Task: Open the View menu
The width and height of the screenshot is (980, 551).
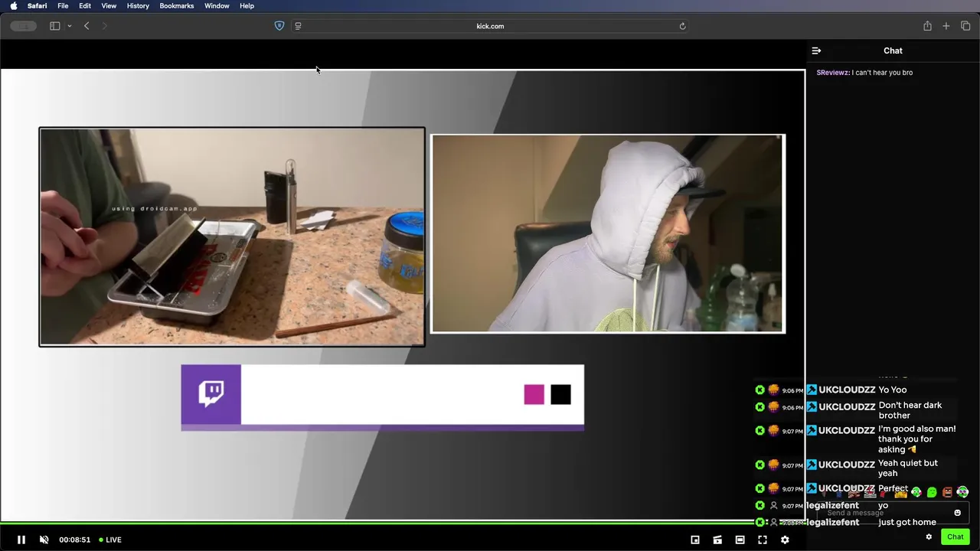Action: [x=109, y=5]
